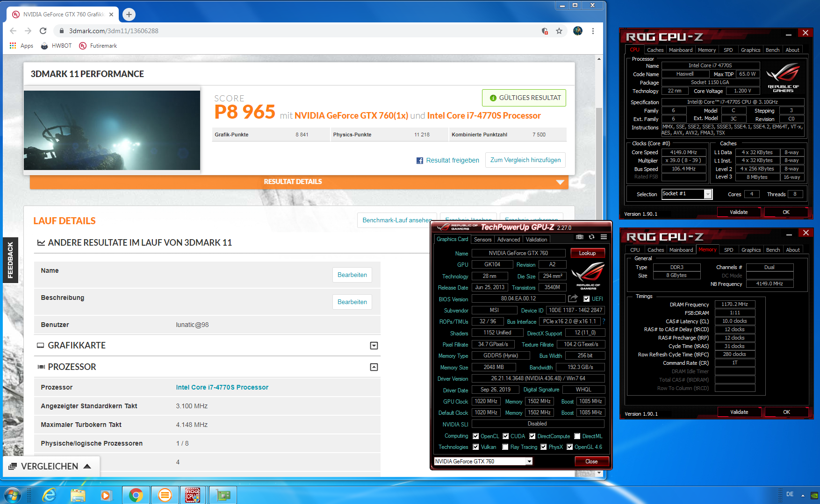Click the BIOS export share icon in GPU-Z

573,298
